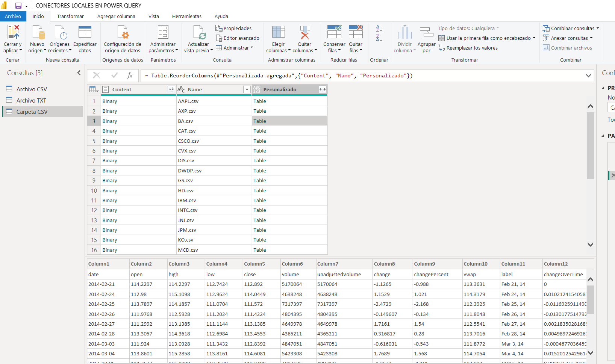Select the Archivo TXT query
Image resolution: width=615 pixels, height=364 pixels.
point(31,100)
